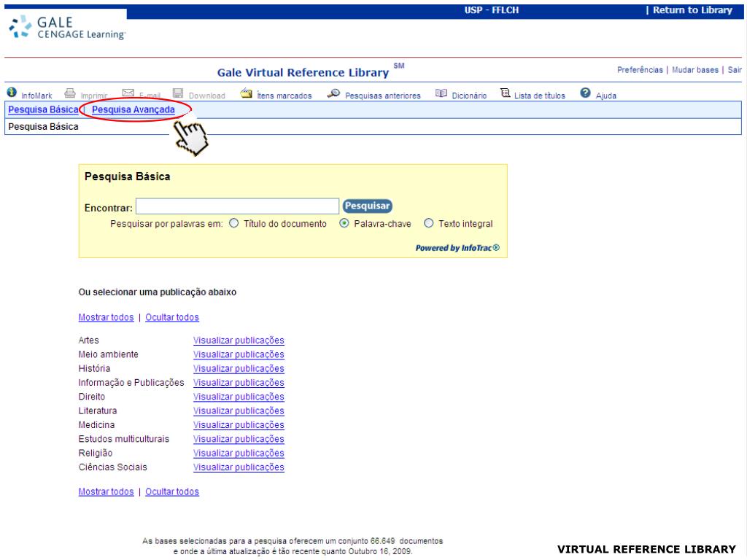Click the Mudar bases link

click(x=695, y=70)
